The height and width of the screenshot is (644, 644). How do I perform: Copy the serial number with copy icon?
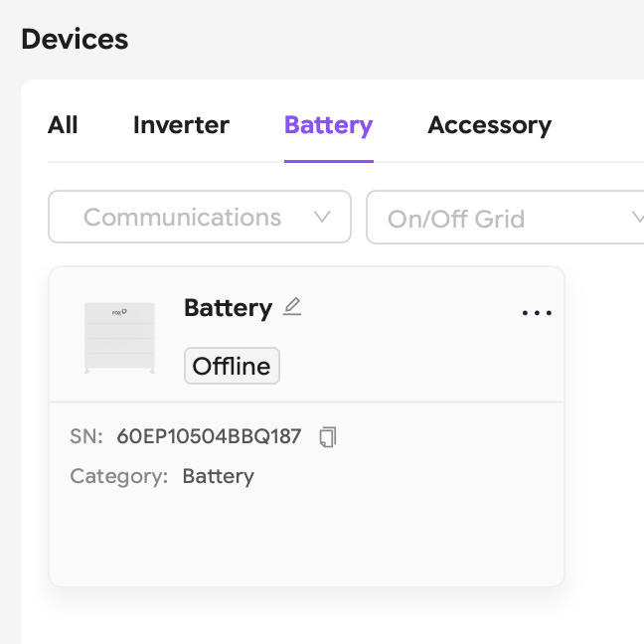pos(328,436)
